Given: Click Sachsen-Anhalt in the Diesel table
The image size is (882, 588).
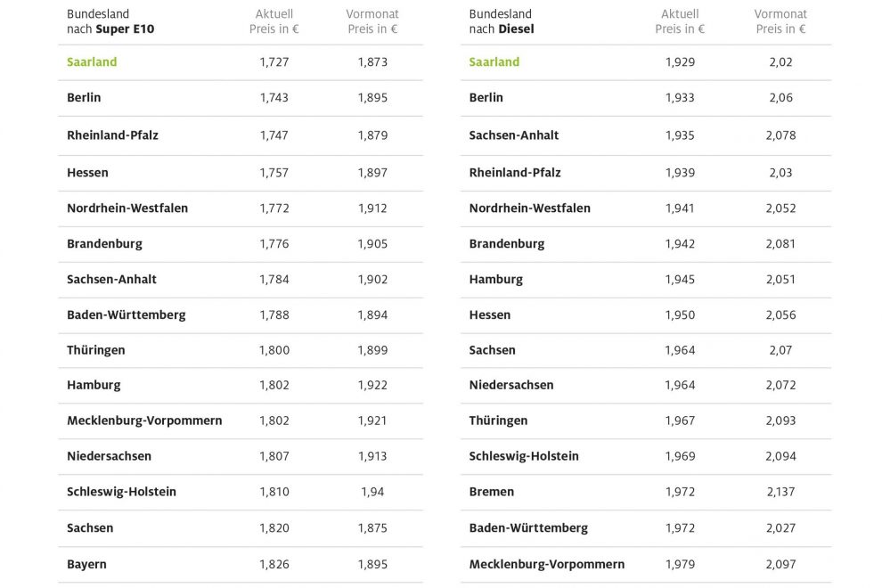Looking at the screenshot, I should (x=514, y=135).
